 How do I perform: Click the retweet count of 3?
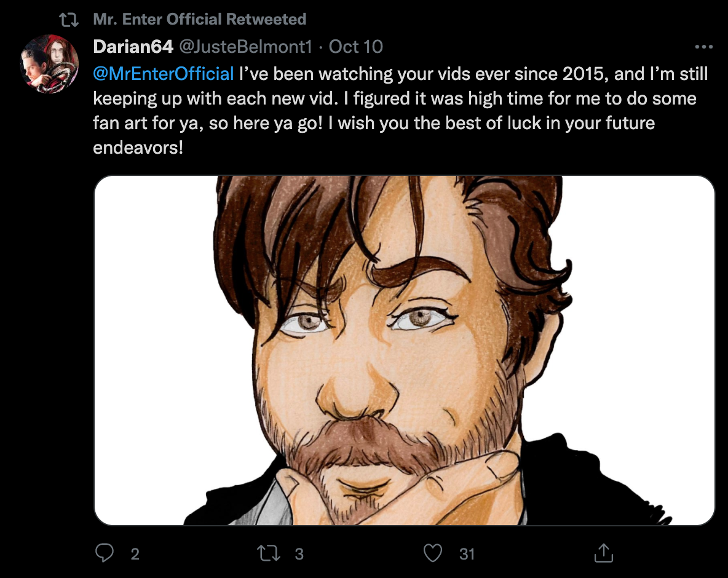click(299, 554)
